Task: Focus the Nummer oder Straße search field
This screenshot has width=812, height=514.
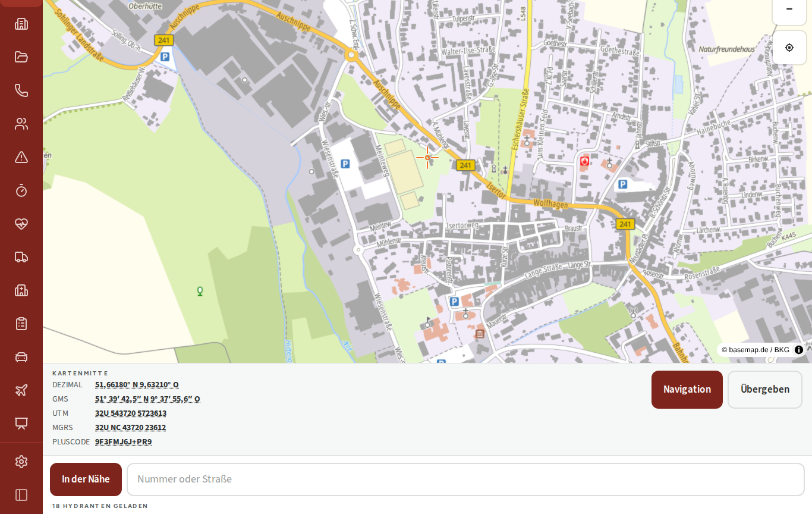Action: tap(465, 479)
